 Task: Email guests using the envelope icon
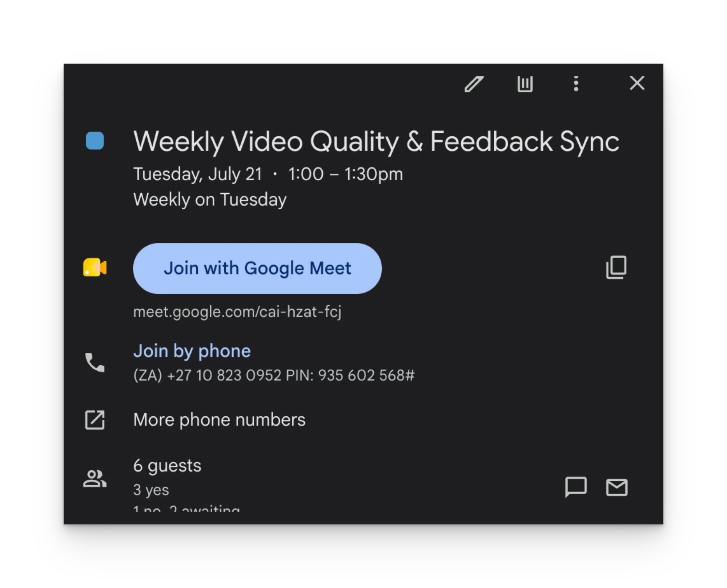616,487
